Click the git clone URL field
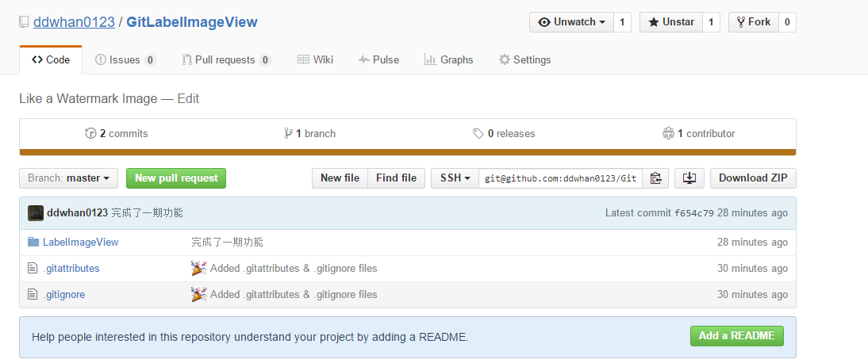 point(561,178)
